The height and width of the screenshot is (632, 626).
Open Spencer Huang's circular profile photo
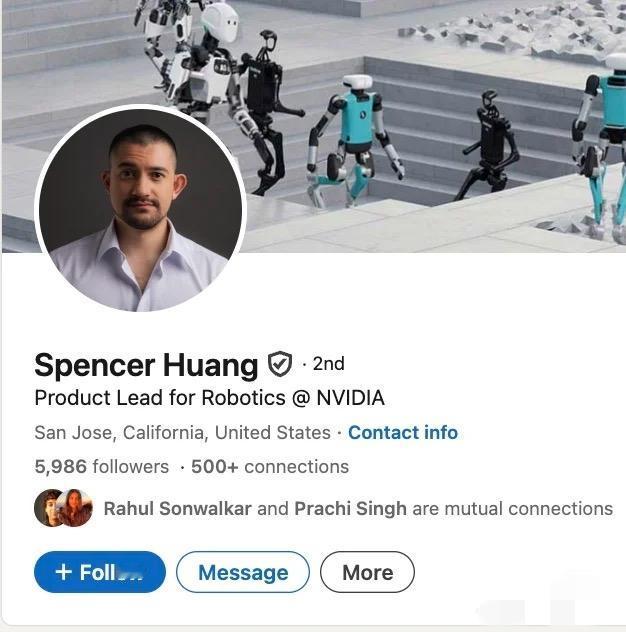coord(141,210)
